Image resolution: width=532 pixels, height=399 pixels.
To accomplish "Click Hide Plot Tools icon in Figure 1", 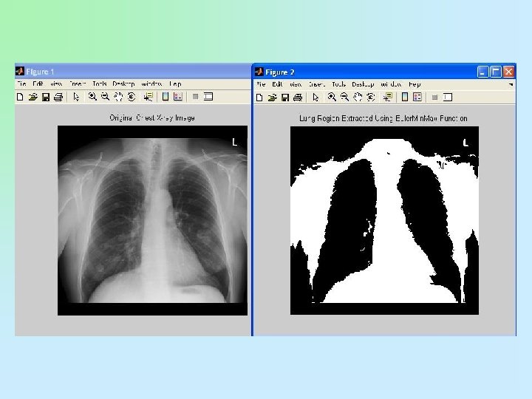I will coord(195,97).
